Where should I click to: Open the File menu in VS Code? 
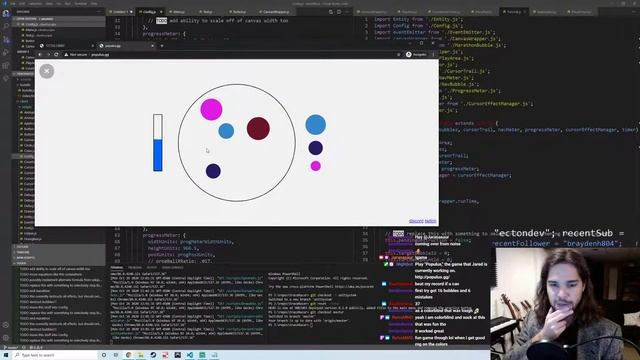[x=13, y=3]
